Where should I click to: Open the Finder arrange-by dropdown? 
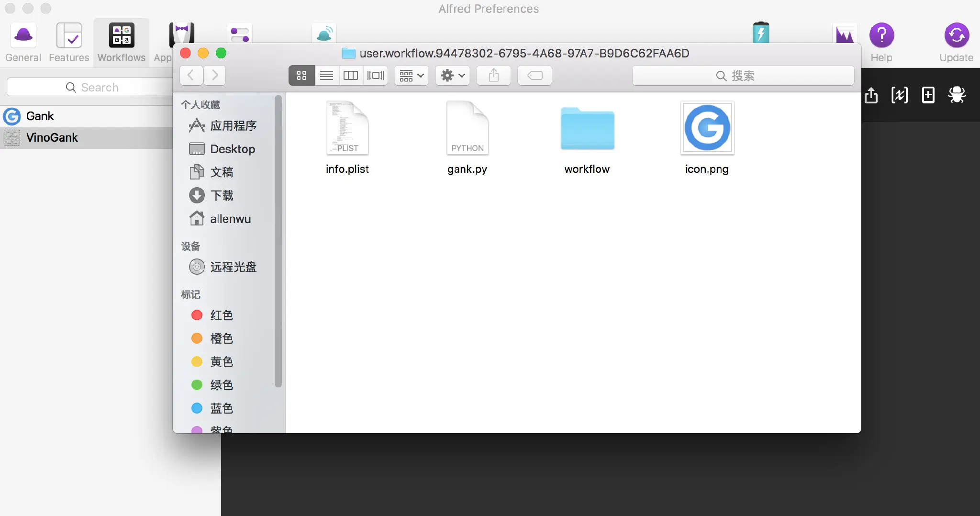(412, 75)
